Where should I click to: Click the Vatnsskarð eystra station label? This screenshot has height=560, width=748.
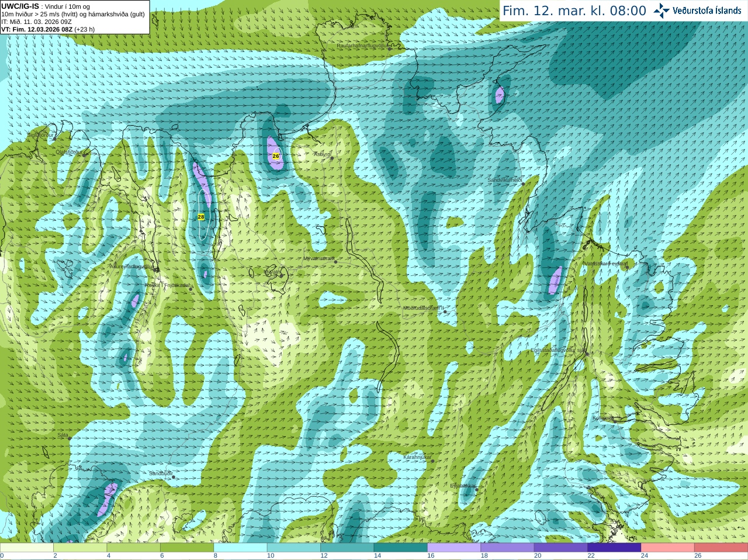606,264
